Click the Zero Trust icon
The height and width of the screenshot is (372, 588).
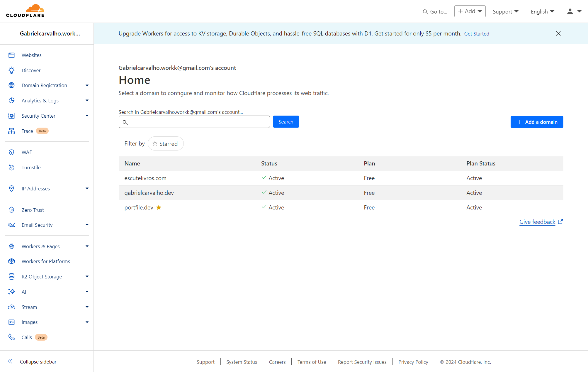11,210
